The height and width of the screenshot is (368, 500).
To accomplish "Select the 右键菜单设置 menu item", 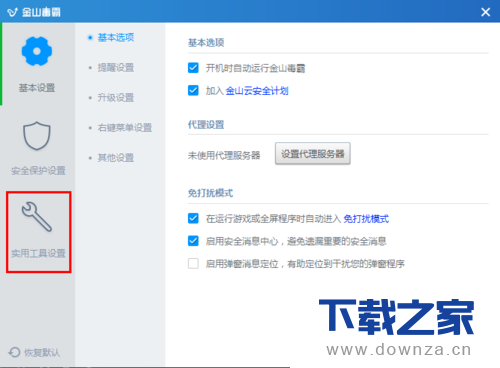I will [x=125, y=128].
